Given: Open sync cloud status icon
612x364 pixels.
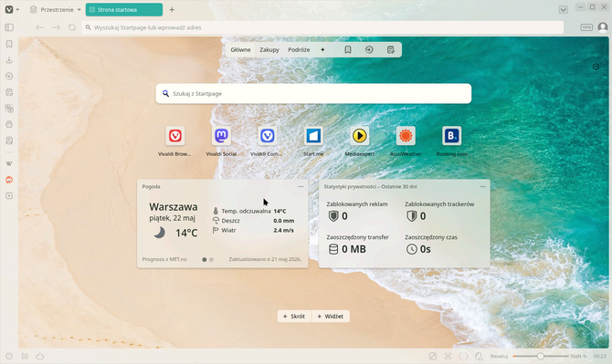Looking at the screenshot, I should pos(40,356).
